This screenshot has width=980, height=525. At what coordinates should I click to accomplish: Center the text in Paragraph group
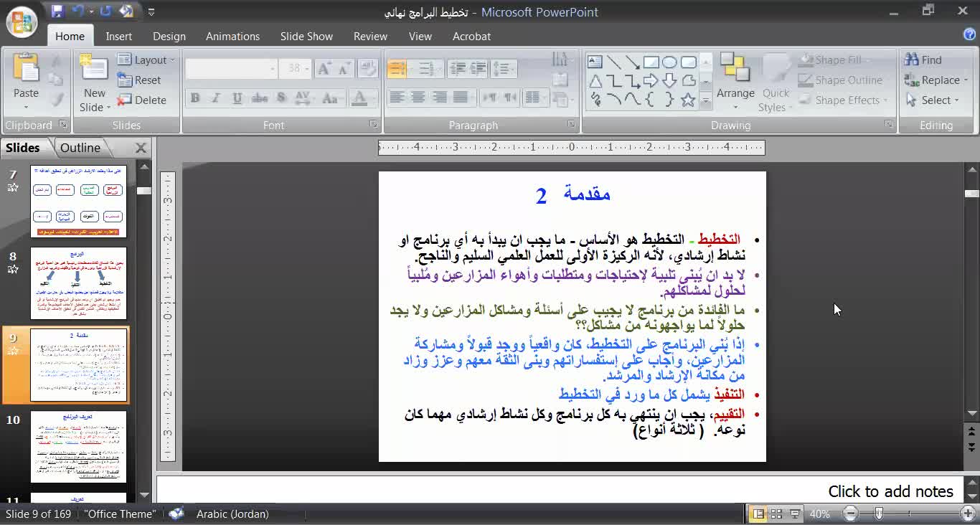pos(418,98)
